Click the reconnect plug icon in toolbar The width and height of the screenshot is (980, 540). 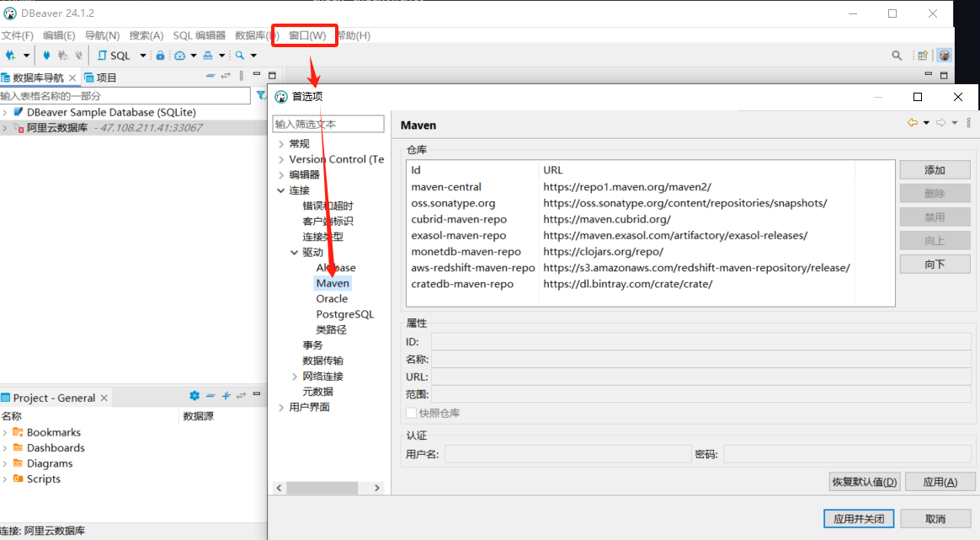[x=62, y=55]
